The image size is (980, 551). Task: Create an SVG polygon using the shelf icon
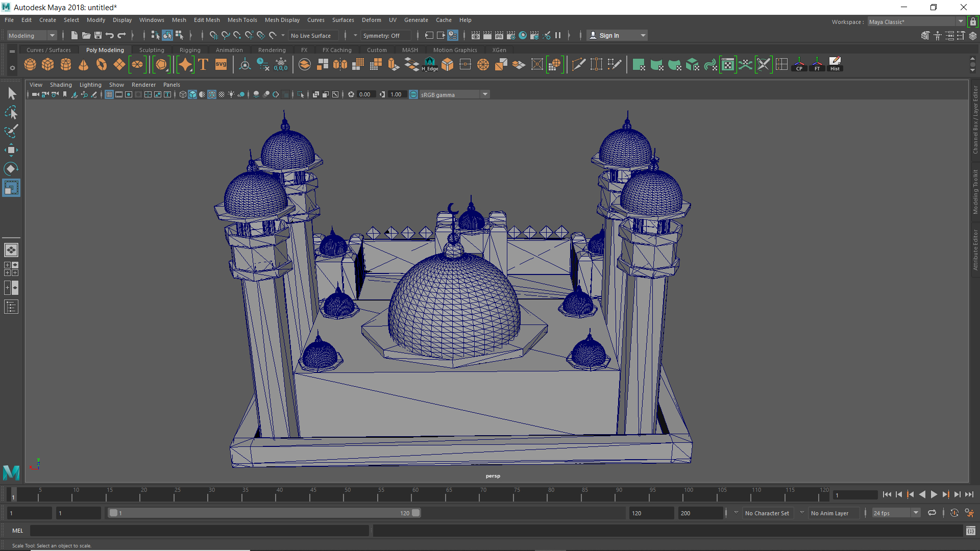221,64
